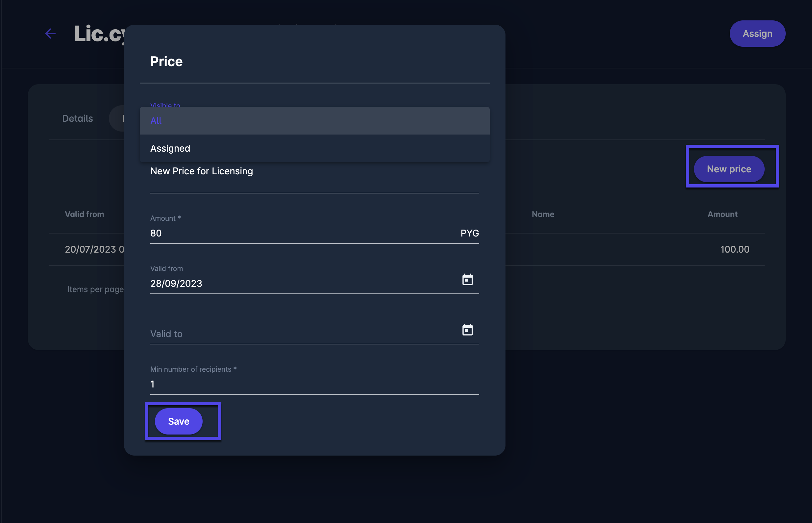Select the 100.00 price row amount
Image resolution: width=812 pixels, height=523 pixels.
(735, 249)
